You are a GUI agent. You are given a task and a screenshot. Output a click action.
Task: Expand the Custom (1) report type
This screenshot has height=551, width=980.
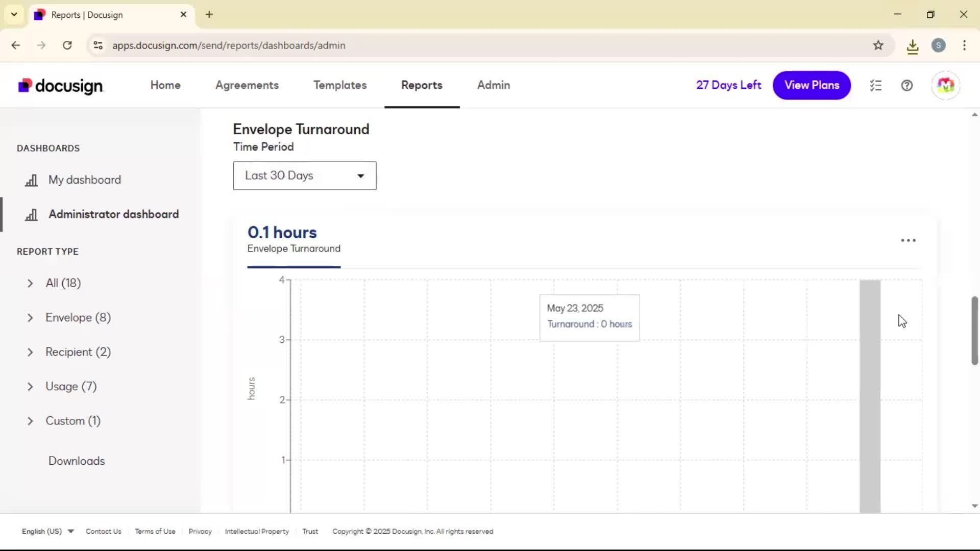[x=30, y=421]
